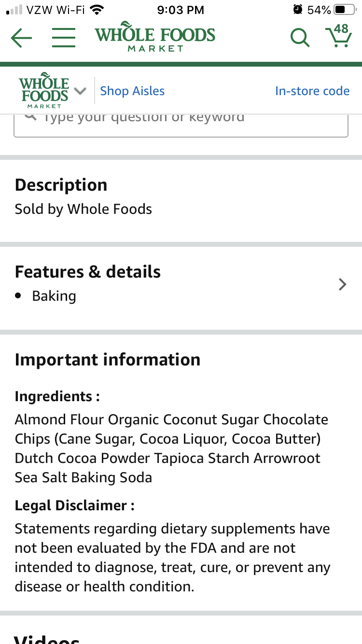Select the Baking feature bullet

click(x=54, y=296)
